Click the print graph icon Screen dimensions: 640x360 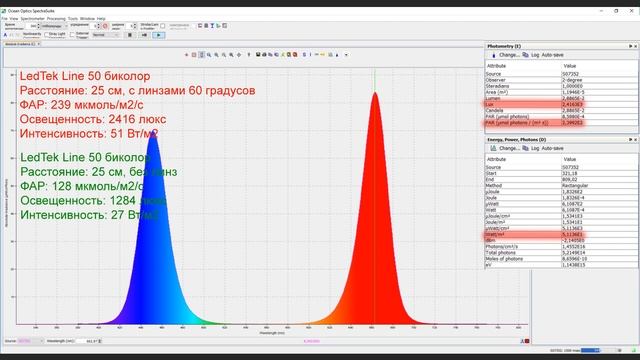pyautogui.click(x=264, y=54)
